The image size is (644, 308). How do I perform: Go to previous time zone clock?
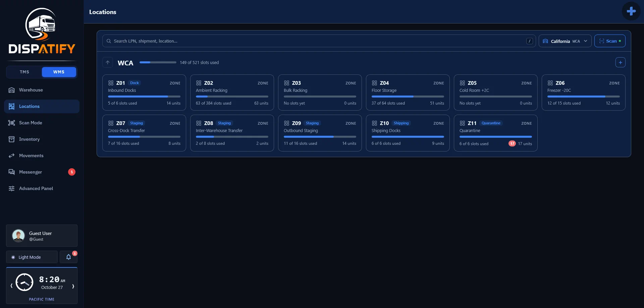[11, 286]
